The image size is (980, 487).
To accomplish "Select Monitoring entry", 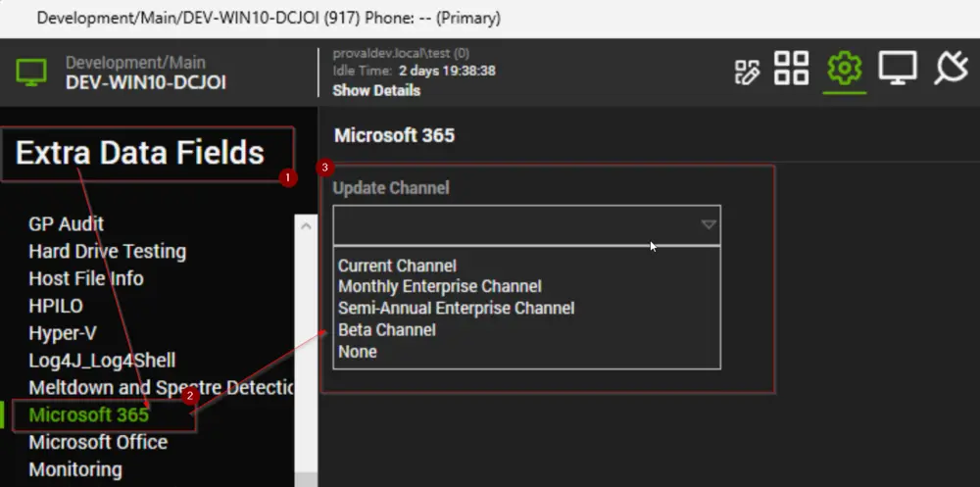I will point(75,469).
